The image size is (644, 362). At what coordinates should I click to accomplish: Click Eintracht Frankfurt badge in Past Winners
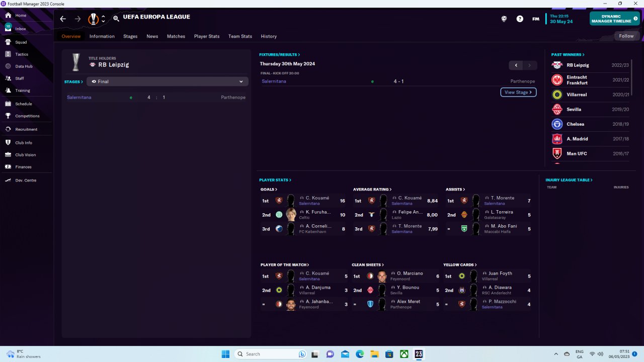pyautogui.click(x=557, y=80)
